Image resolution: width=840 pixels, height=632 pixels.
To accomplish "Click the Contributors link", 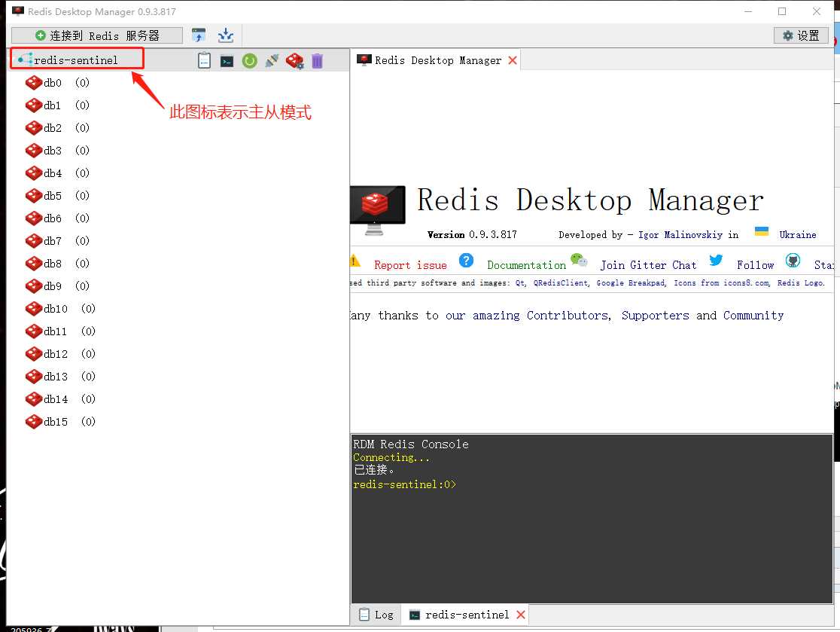I will click(568, 315).
